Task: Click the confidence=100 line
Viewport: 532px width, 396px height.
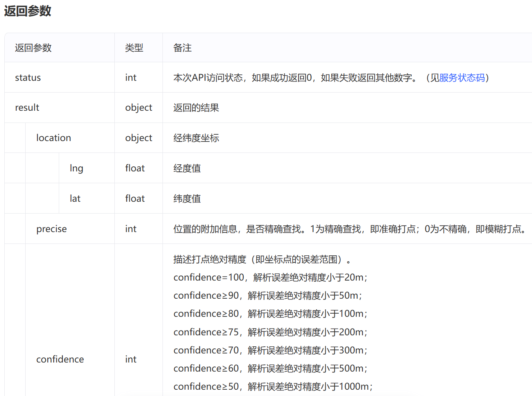Action: [271, 277]
